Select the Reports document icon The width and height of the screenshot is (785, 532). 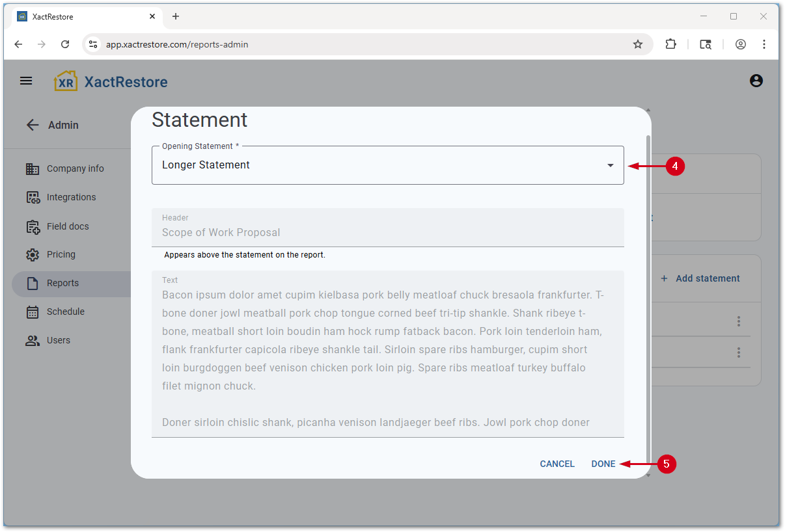(x=33, y=283)
